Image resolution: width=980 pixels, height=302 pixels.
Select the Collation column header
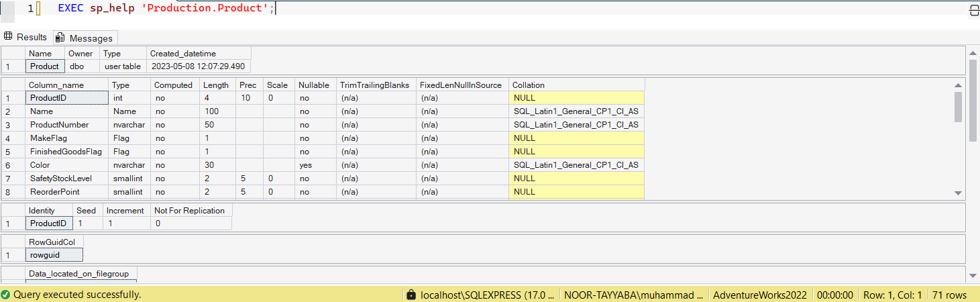[x=577, y=85]
